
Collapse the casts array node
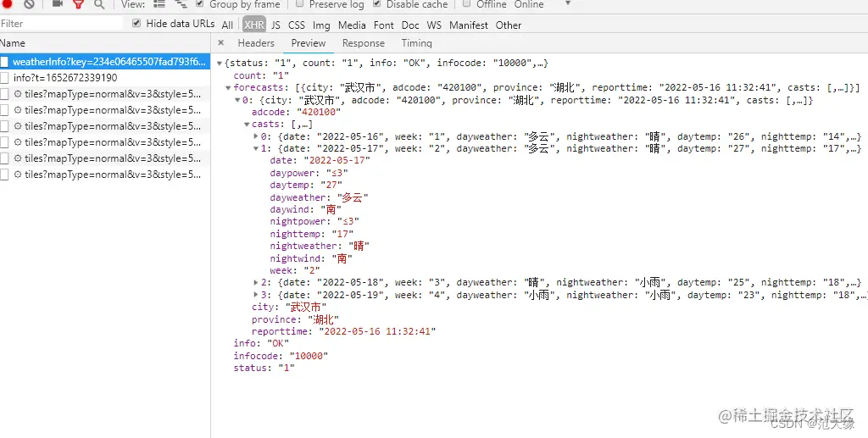pos(247,125)
